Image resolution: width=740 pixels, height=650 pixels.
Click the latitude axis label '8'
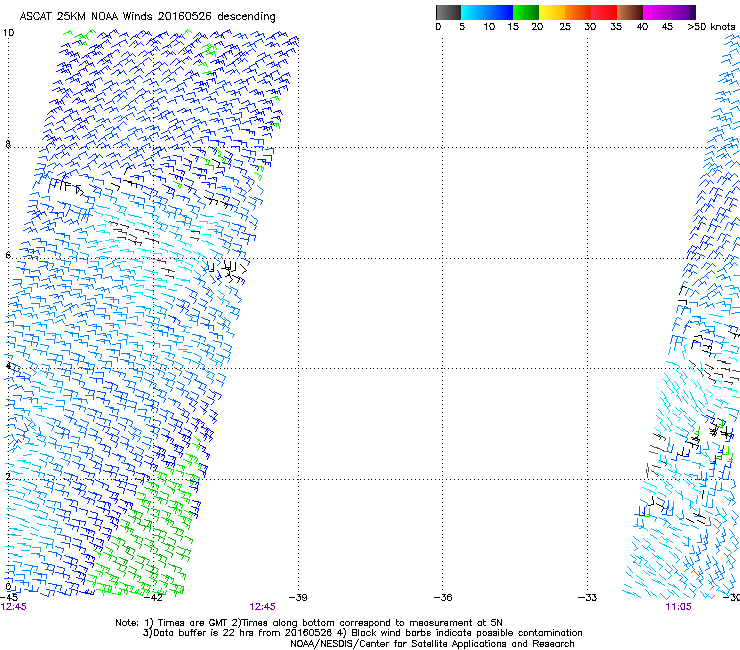pos(8,144)
